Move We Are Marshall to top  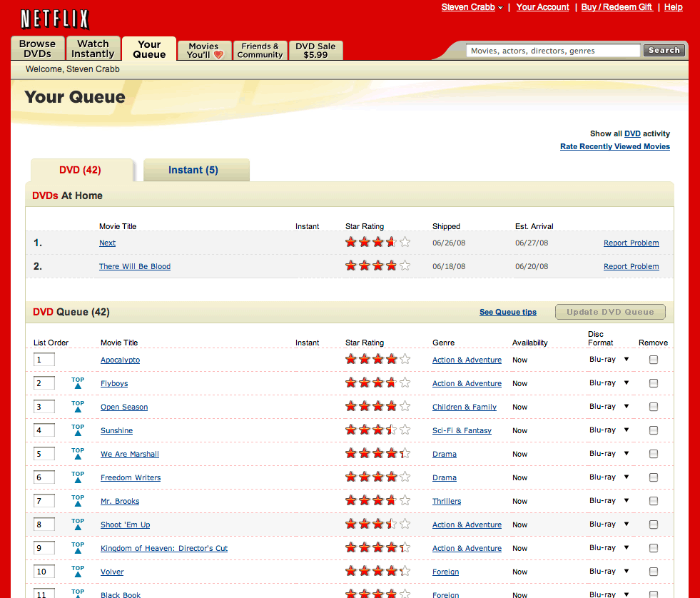(x=78, y=453)
